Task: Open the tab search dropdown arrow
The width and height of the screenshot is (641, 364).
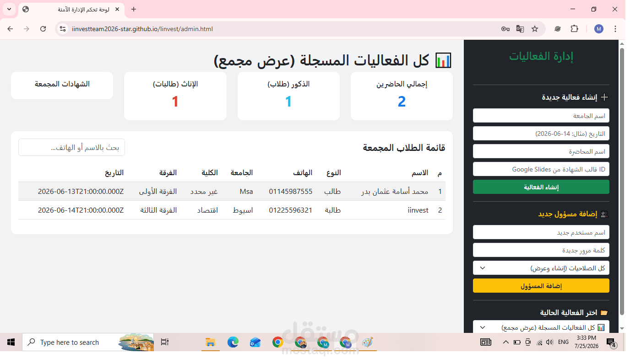Action: pyautogui.click(x=9, y=9)
